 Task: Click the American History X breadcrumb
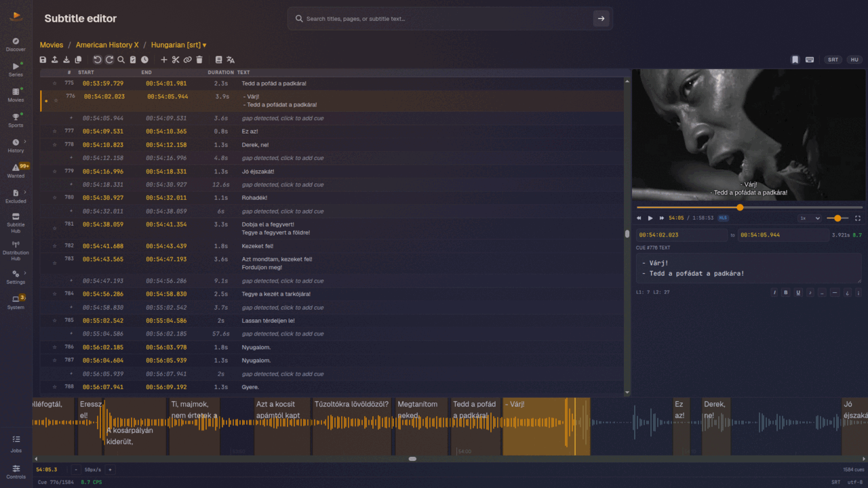107,45
